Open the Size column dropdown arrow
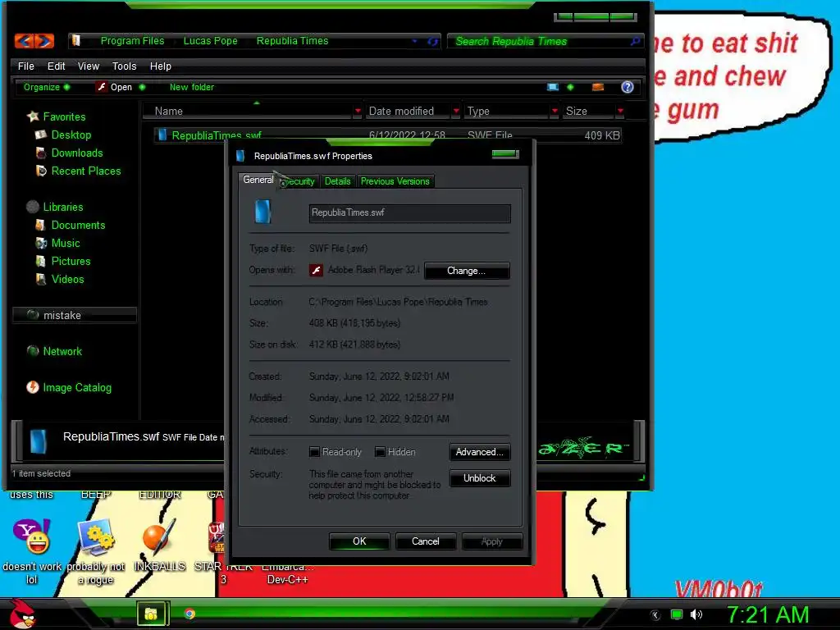 point(620,111)
